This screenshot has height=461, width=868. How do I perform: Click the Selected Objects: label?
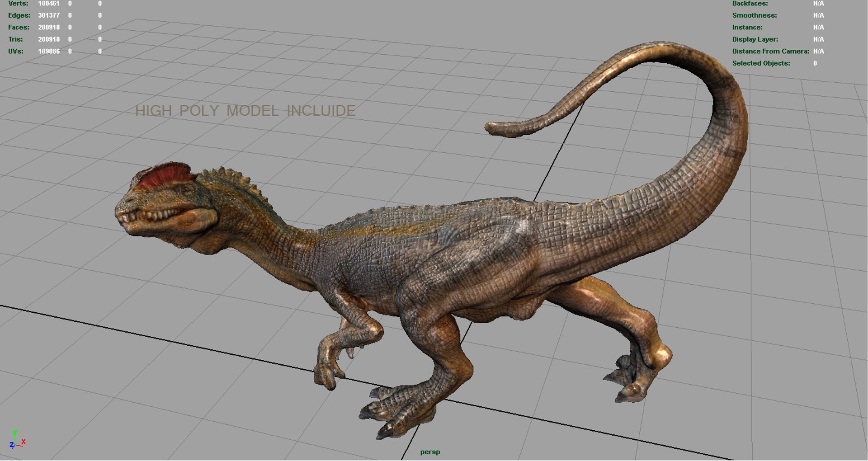click(761, 63)
